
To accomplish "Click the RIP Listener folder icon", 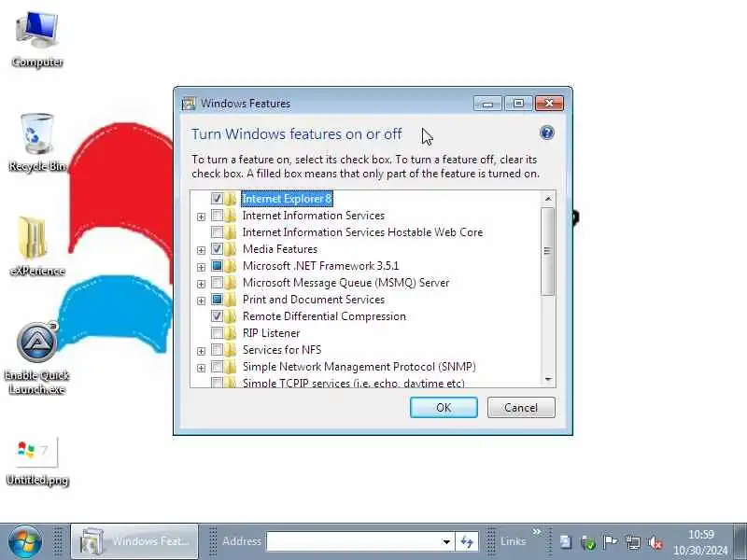I will point(231,333).
